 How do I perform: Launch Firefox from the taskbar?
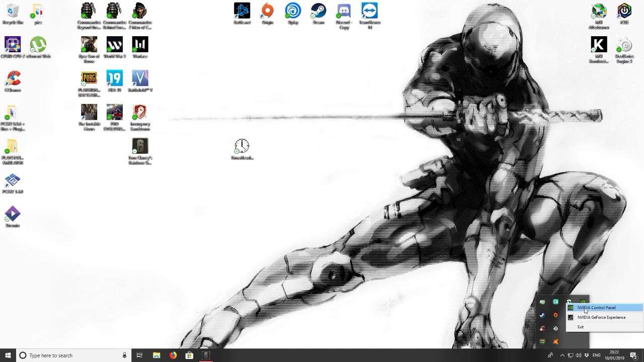(x=173, y=355)
